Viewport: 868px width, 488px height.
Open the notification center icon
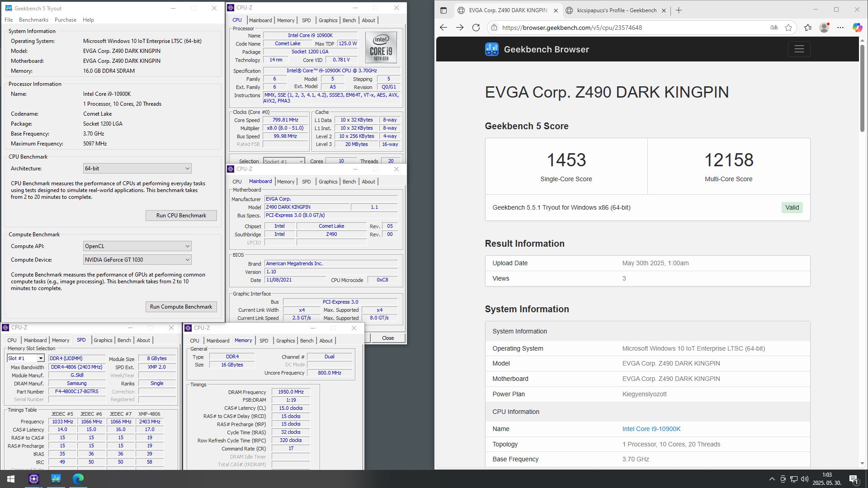[854, 479]
